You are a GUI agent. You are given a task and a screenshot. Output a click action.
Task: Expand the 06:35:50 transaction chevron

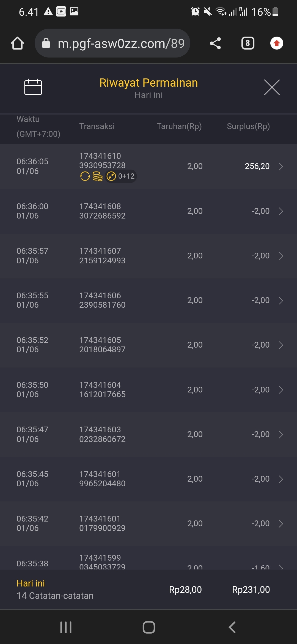tap(281, 390)
